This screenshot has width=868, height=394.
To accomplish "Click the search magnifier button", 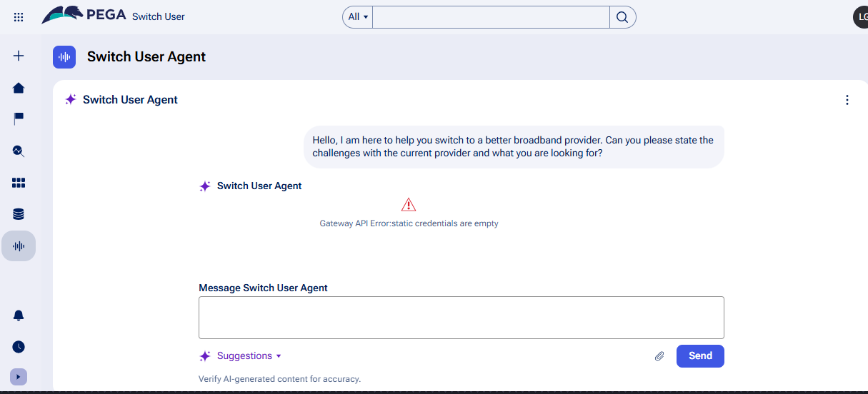I will (622, 17).
